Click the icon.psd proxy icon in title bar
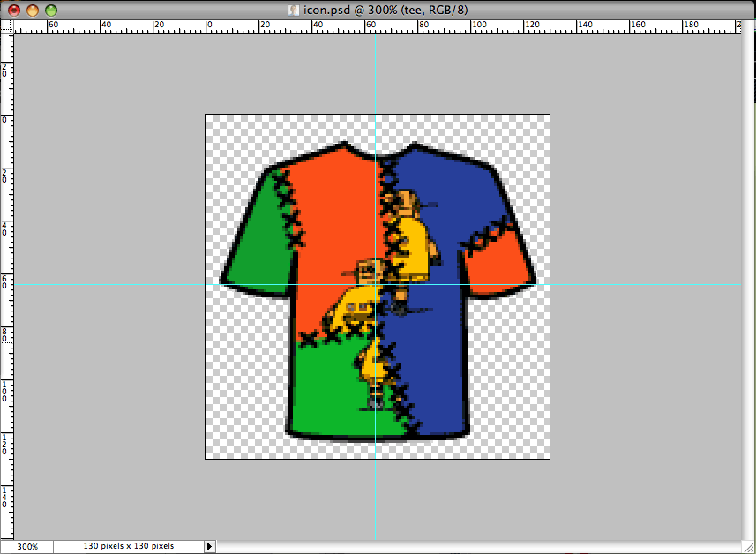This screenshot has width=756, height=554. click(x=292, y=10)
